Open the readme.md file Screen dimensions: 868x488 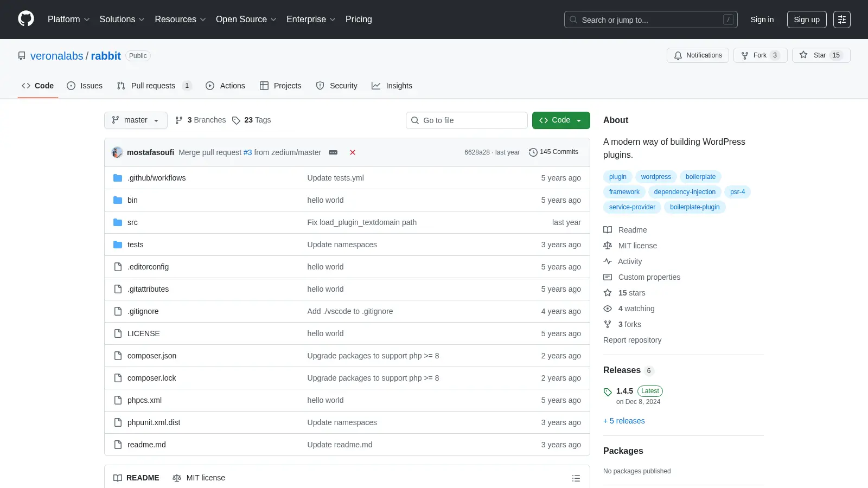pyautogui.click(x=146, y=445)
